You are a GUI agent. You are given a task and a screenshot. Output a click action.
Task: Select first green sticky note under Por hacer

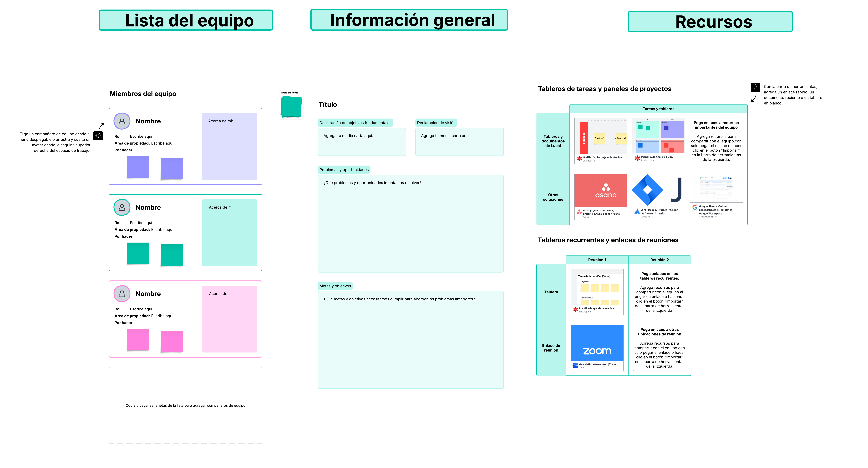138,253
